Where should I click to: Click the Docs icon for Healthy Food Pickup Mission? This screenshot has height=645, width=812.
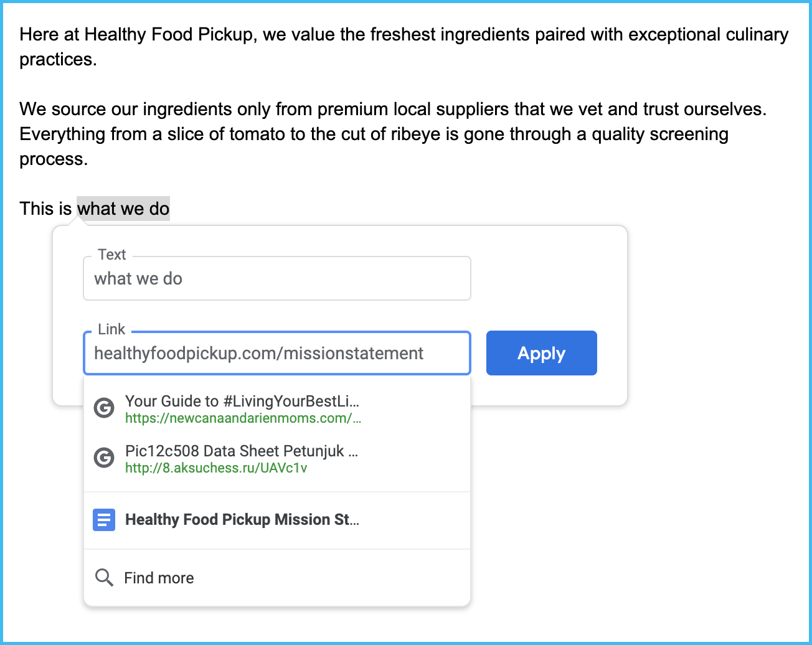point(104,520)
